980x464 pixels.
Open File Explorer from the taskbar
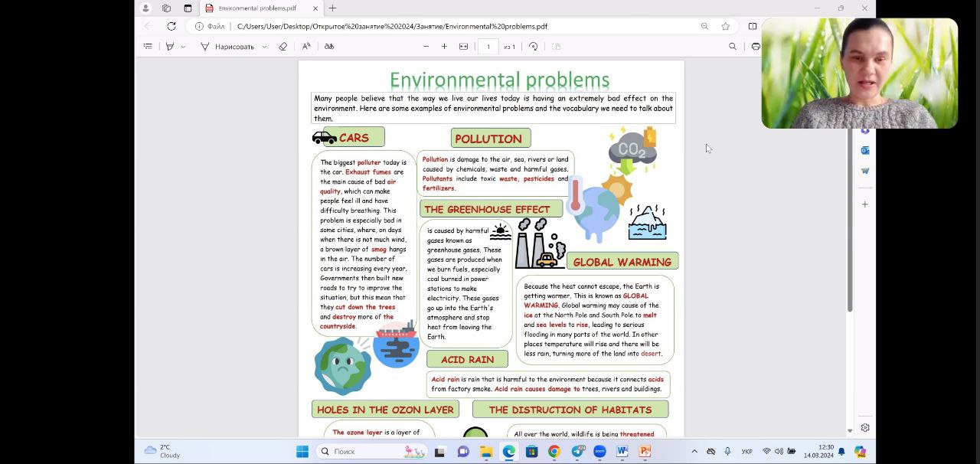(485, 452)
